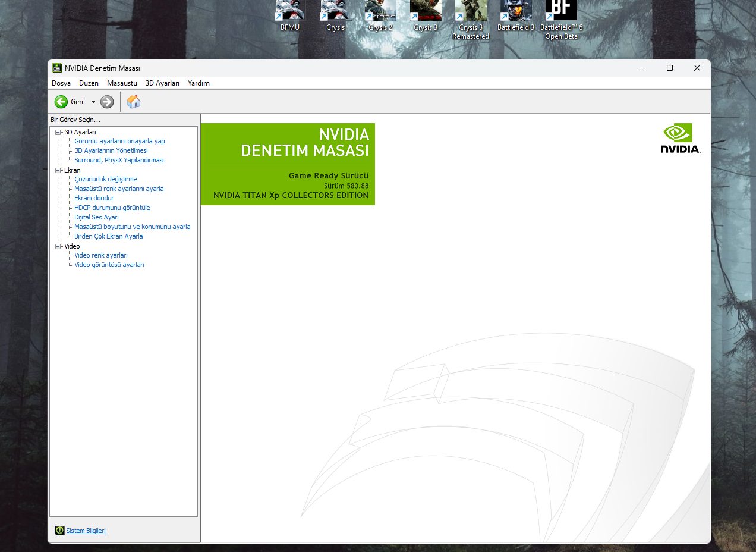Select Masaüstü boyutunu ve konumunu ayarla

133,227
